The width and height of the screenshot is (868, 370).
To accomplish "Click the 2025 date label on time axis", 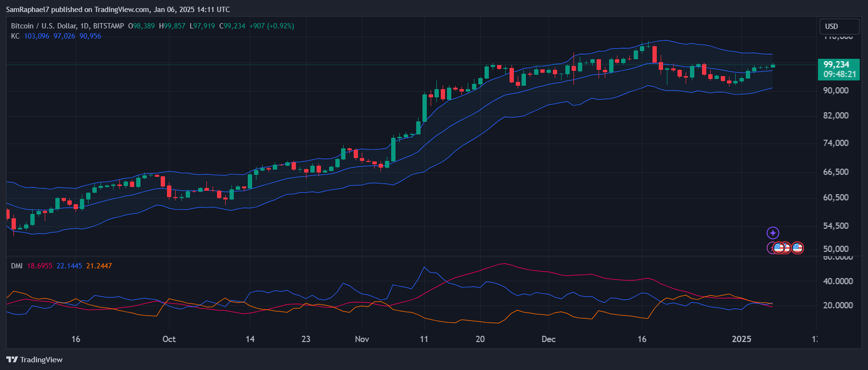I will (x=741, y=339).
